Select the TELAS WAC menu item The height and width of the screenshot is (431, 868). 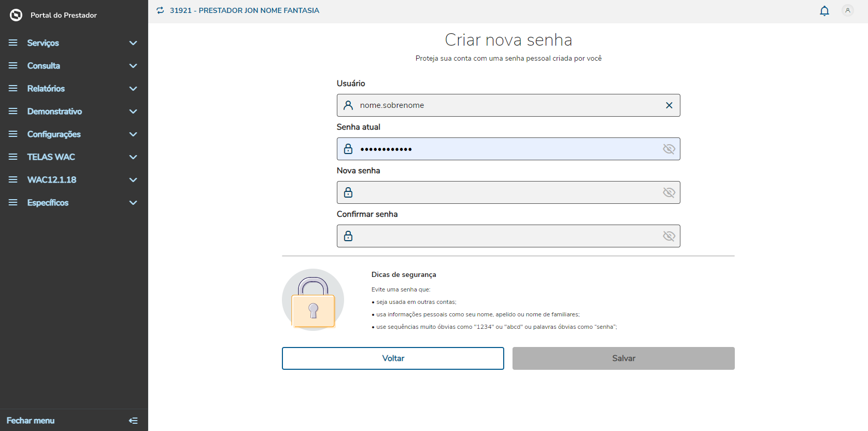pyautogui.click(x=51, y=157)
